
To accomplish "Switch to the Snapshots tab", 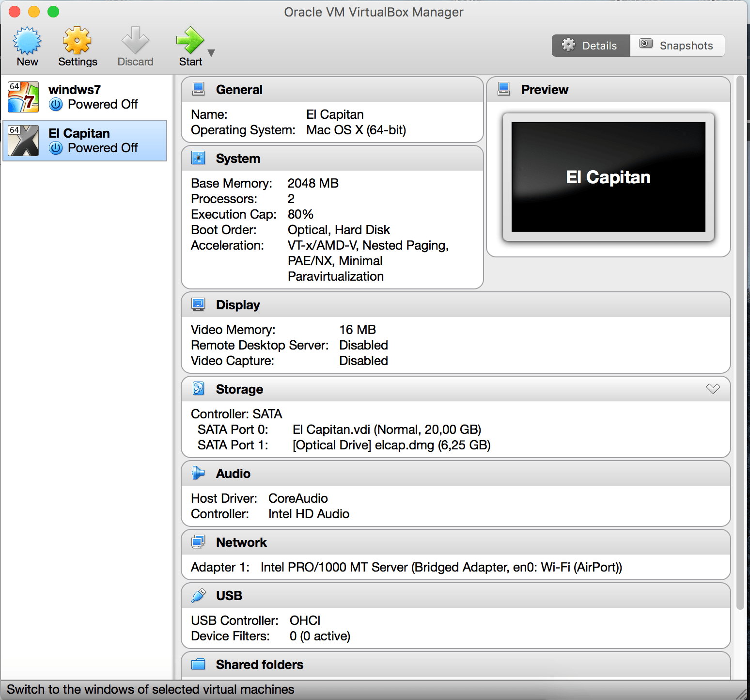I will 678,45.
